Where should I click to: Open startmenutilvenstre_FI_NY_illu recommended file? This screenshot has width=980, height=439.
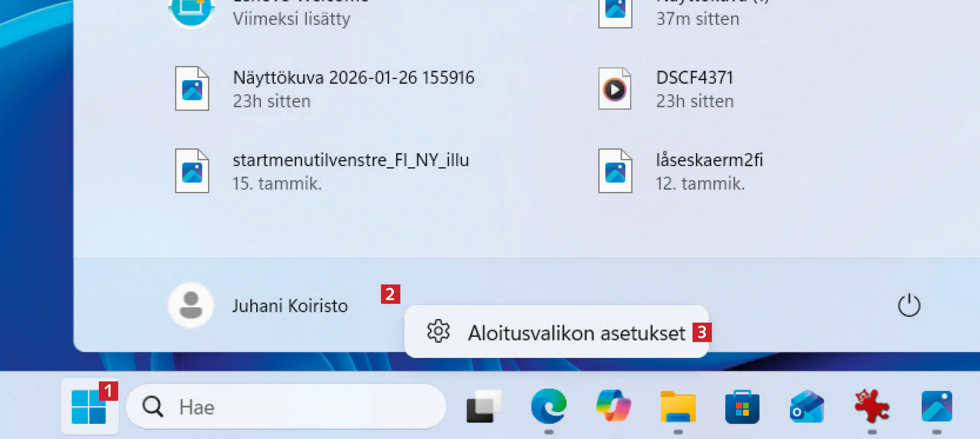pos(350,171)
